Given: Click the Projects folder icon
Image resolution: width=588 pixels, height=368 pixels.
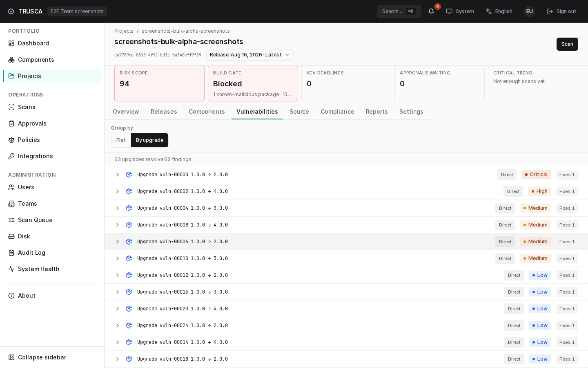Looking at the screenshot, I should point(11,76).
